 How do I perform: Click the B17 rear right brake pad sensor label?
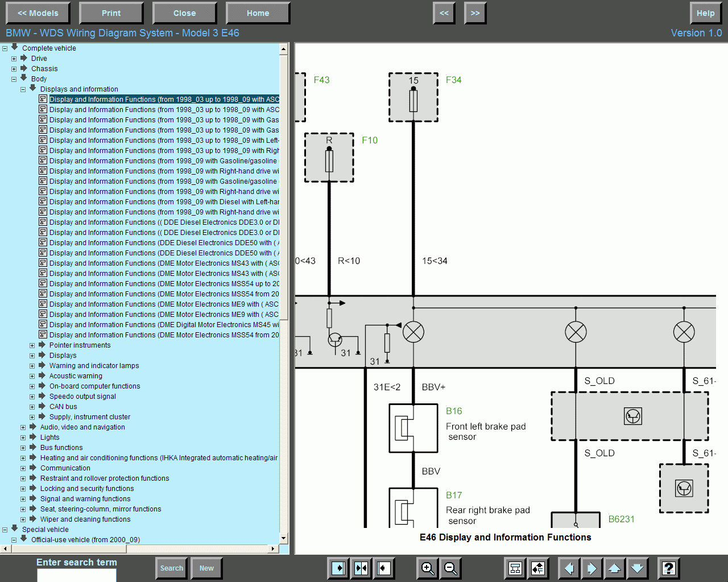point(454,496)
